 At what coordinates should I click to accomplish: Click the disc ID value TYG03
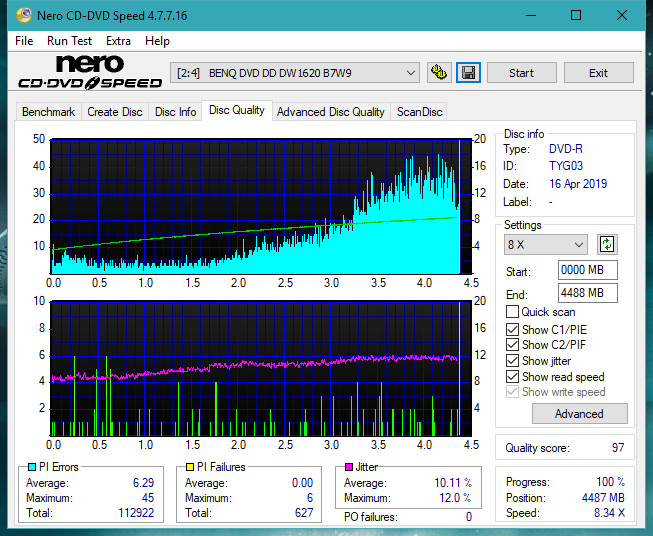(x=566, y=166)
